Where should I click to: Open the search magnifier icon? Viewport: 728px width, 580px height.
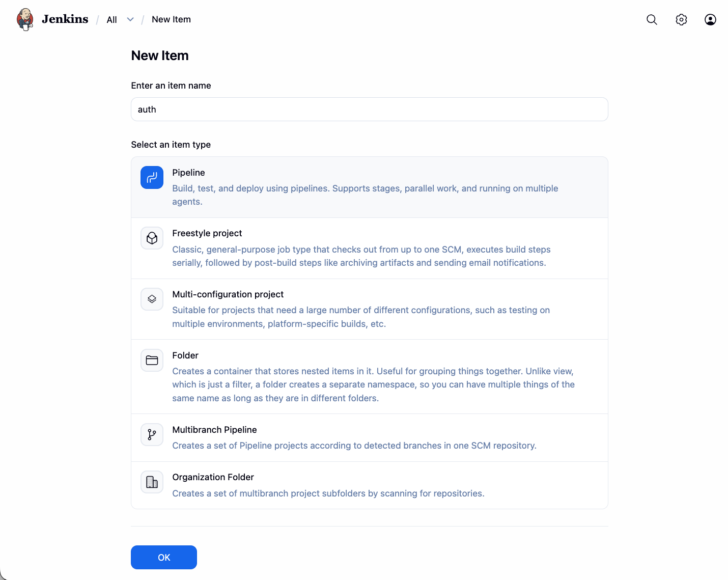click(652, 19)
